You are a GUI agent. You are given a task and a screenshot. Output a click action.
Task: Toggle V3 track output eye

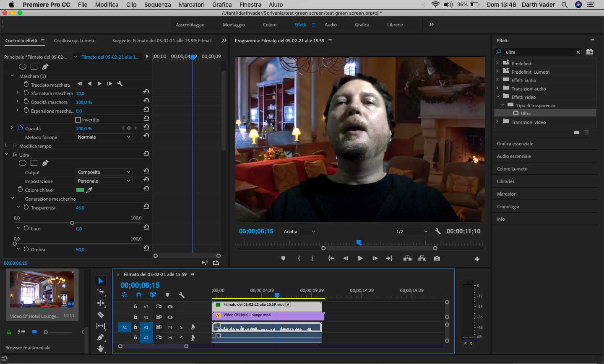point(170,307)
